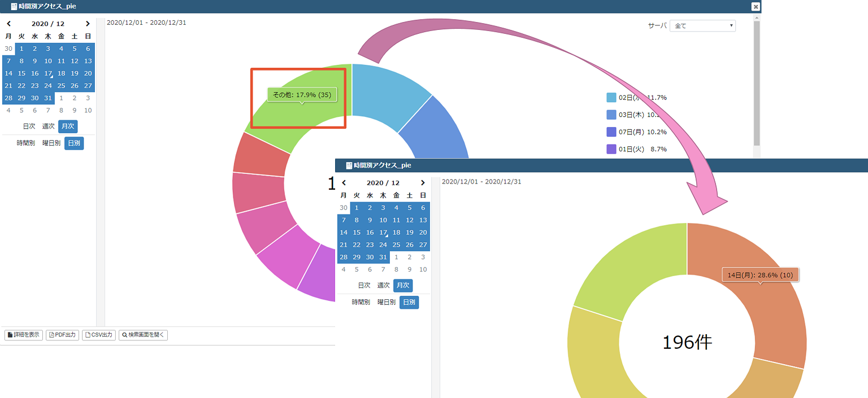Screen dimensions: 868x398
Task: Go to previous month in back window calendar
Action: pos(8,24)
